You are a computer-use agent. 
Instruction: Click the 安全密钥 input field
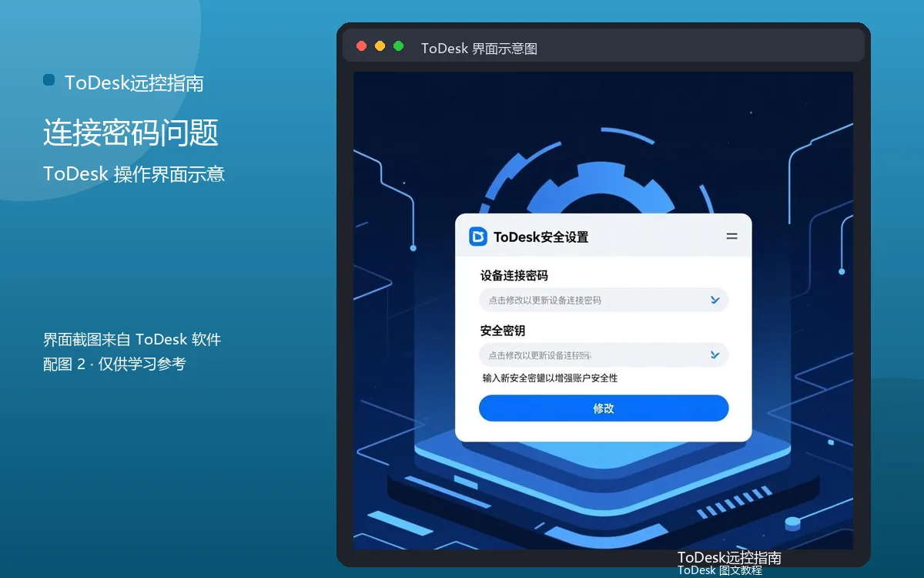click(x=604, y=355)
